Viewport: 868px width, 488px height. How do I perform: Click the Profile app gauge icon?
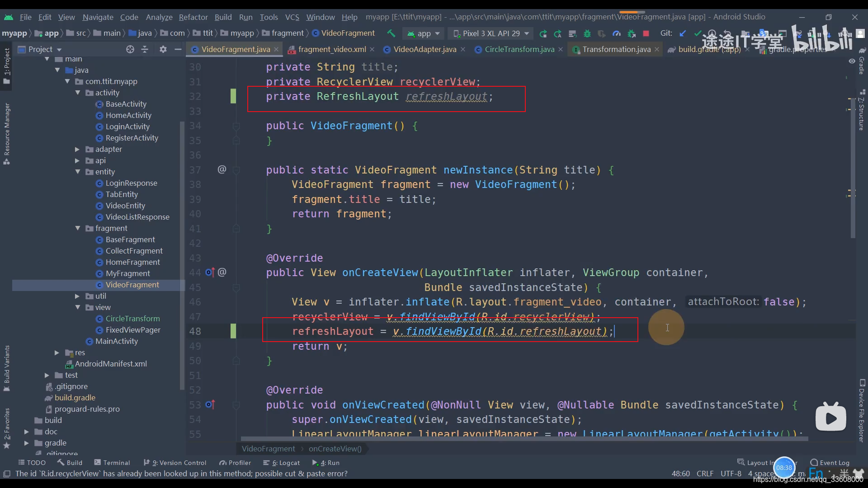[617, 33]
